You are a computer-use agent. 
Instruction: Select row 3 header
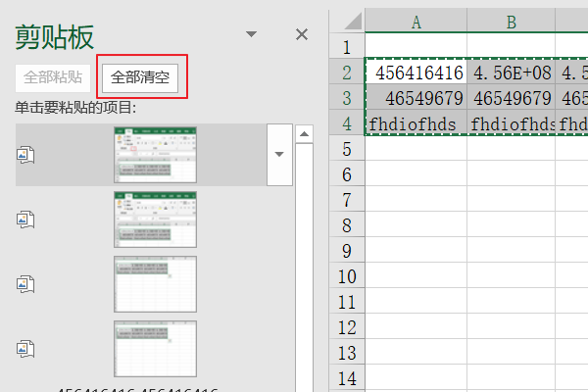pos(347,97)
